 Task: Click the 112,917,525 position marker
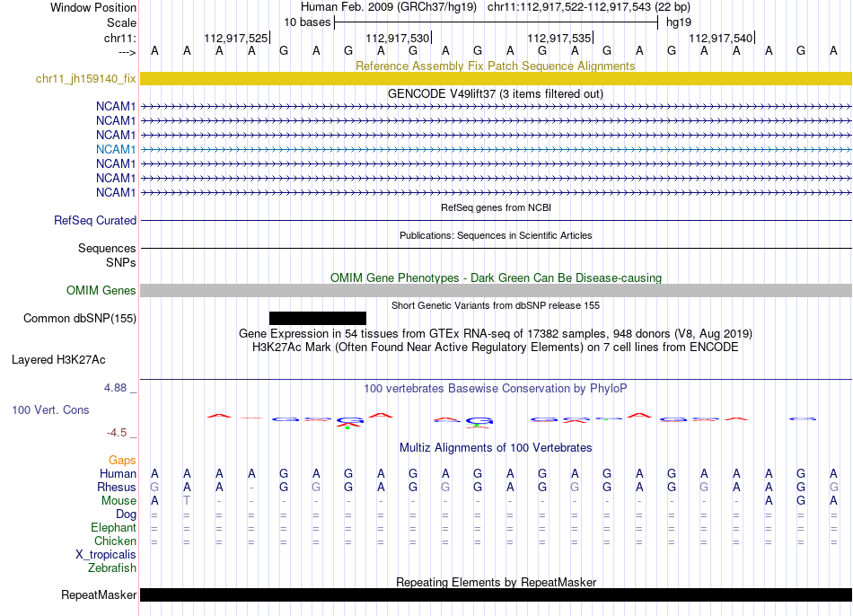[x=237, y=38]
